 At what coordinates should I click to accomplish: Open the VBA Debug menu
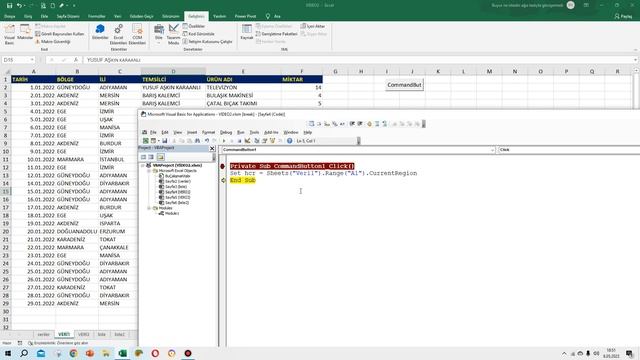coord(226,132)
